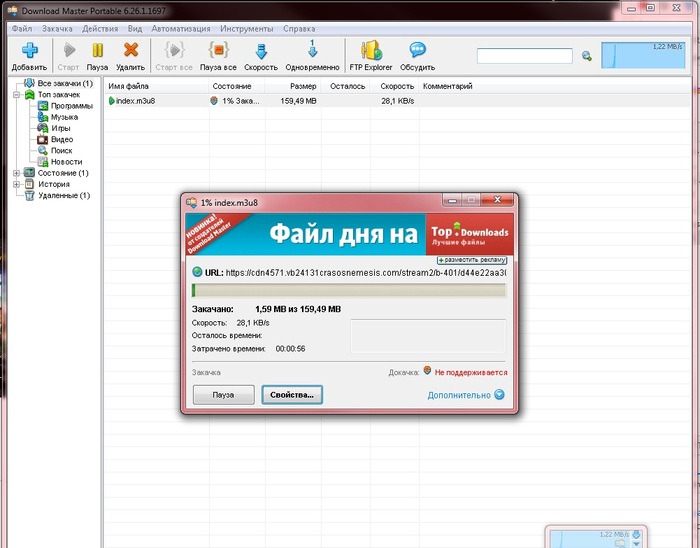Image resolution: width=700 pixels, height=548 pixels.
Task: Select Состояние (1) in the tree
Action: point(63,173)
